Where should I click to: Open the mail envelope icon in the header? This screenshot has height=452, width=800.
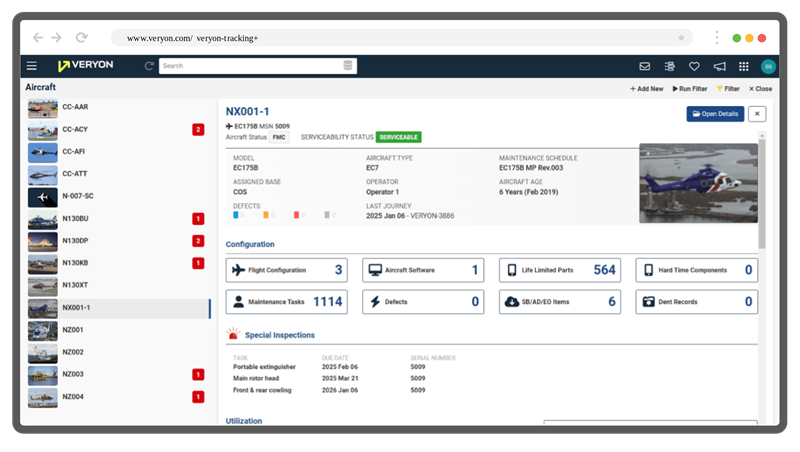pos(644,66)
